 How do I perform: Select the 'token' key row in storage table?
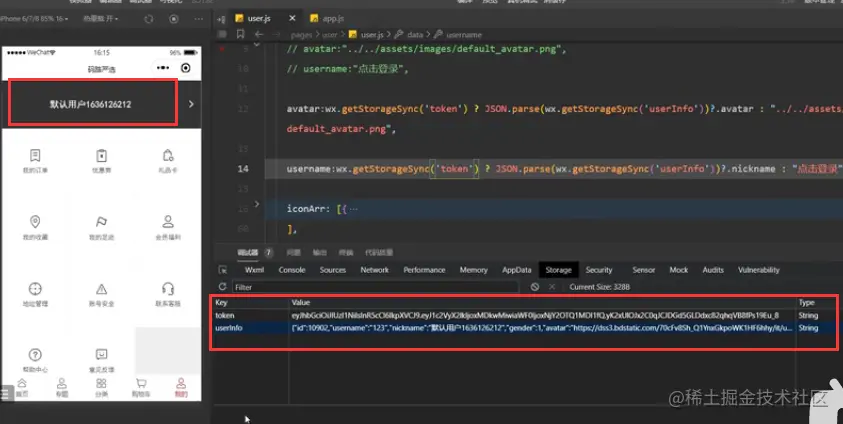tap(524, 315)
